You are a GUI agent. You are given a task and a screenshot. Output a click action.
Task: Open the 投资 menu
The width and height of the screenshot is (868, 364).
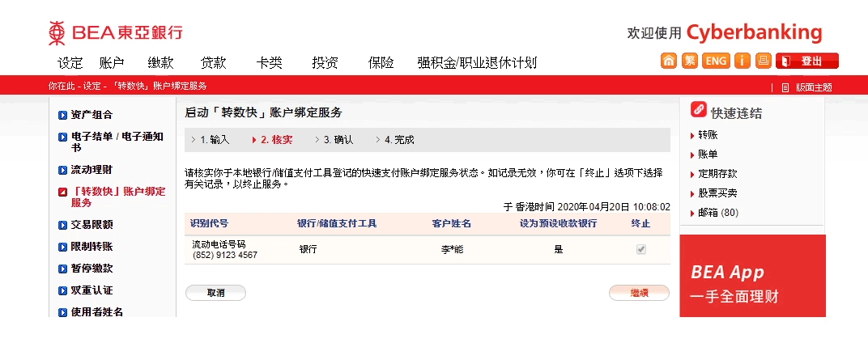[x=325, y=63]
